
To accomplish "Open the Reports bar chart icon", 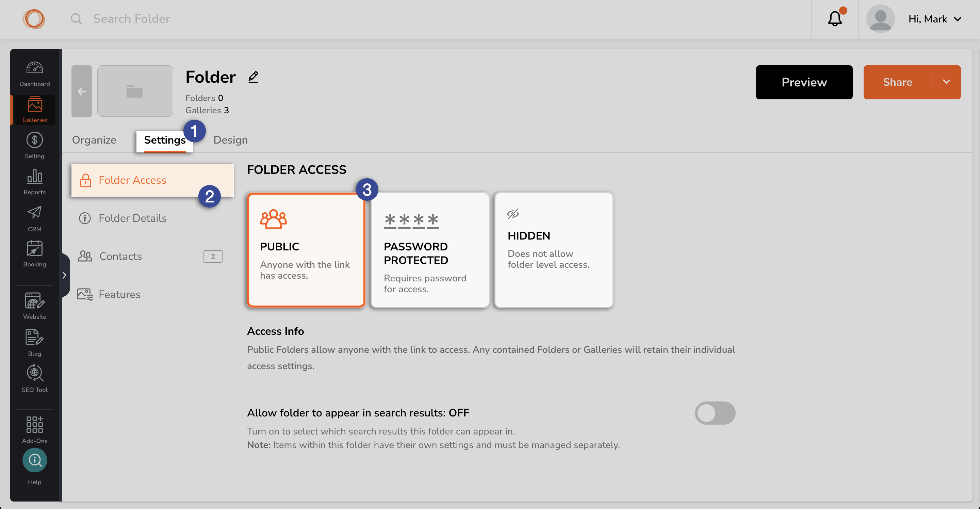I will coord(34,176).
